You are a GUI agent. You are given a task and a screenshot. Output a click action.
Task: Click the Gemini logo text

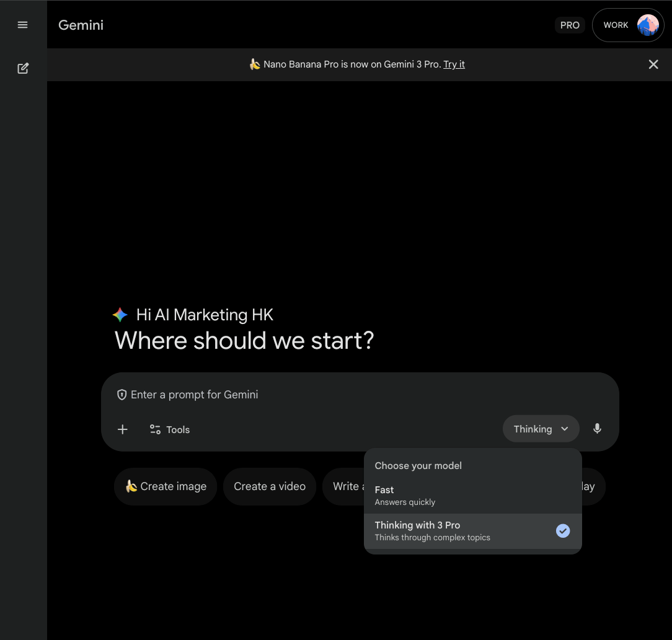[x=81, y=25]
